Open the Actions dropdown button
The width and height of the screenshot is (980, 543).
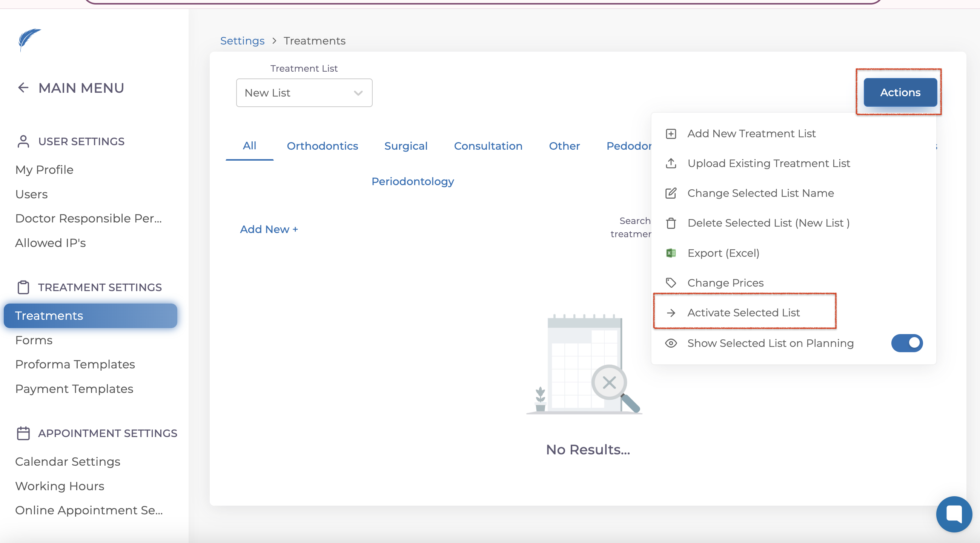pos(900,92)
